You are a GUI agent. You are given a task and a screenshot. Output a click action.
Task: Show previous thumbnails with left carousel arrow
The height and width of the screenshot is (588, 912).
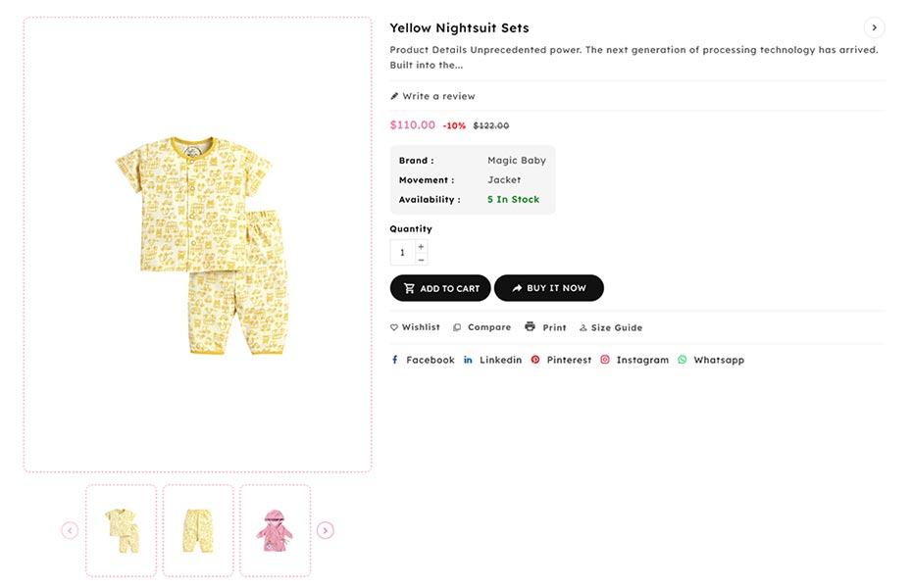(x=70, y=530)
